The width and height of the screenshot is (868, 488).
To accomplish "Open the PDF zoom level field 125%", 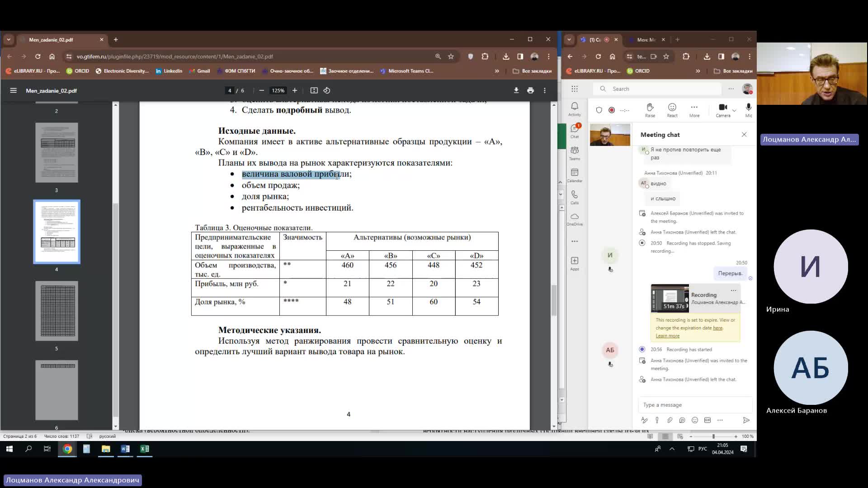I will (x=278, y=90).
